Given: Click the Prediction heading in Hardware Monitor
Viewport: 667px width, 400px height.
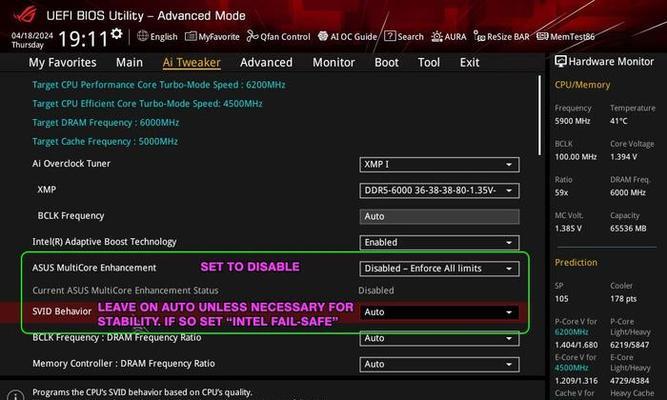Looking at the screenshot, I should click(576, 263).
